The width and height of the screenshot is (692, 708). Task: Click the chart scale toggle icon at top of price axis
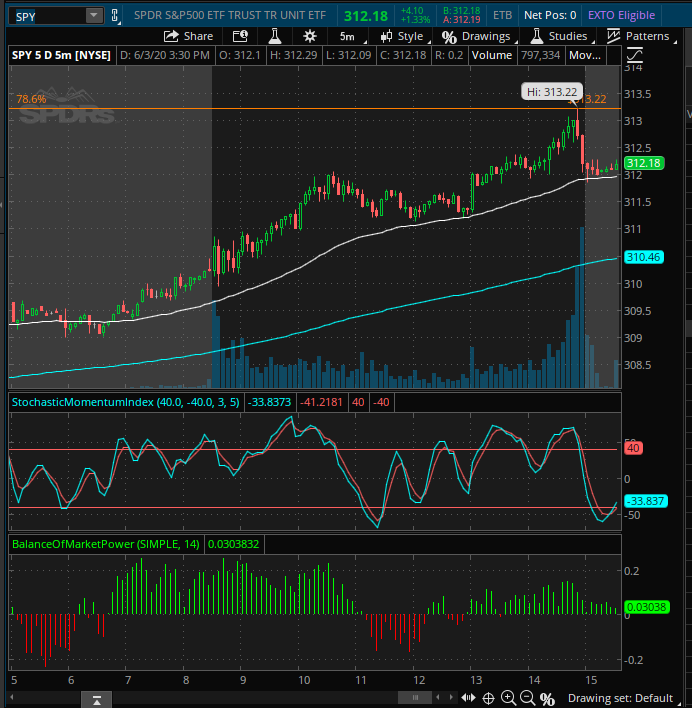click(634, 55)
